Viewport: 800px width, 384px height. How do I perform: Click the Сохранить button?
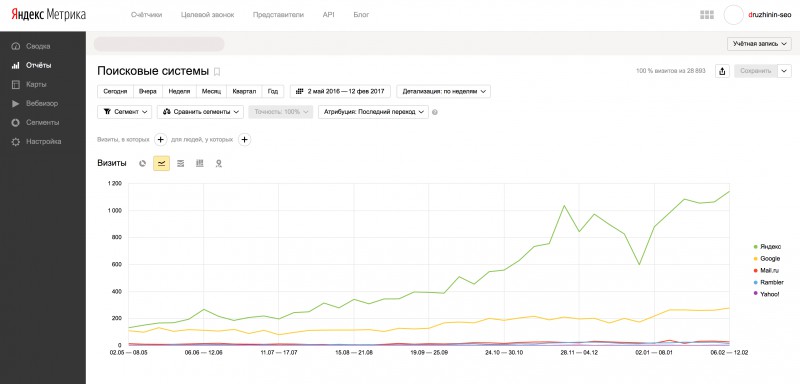point(756,71)
